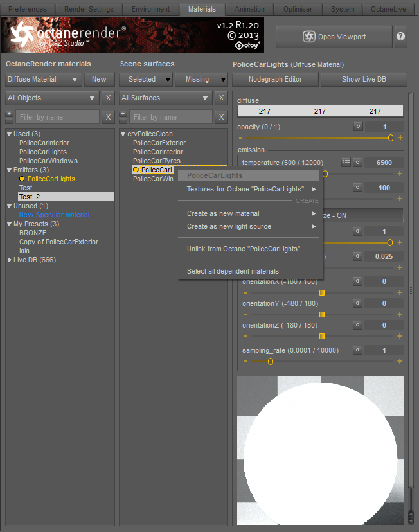The height and width of the screenshot is (532, 419).
Task: Click the temperature node pin icon
Action: click(x=357, y=163)
